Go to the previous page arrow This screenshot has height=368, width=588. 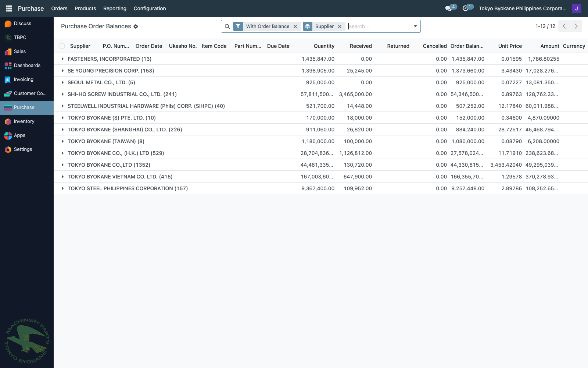[x=564, y=26]
